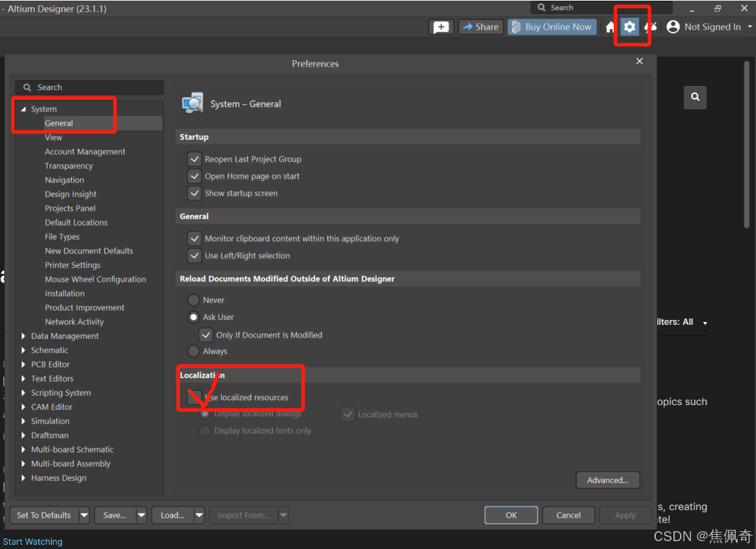The height and width of the screenshot is (549, 756).
Task: Open Account Management preferences
Action: (85, 152)
